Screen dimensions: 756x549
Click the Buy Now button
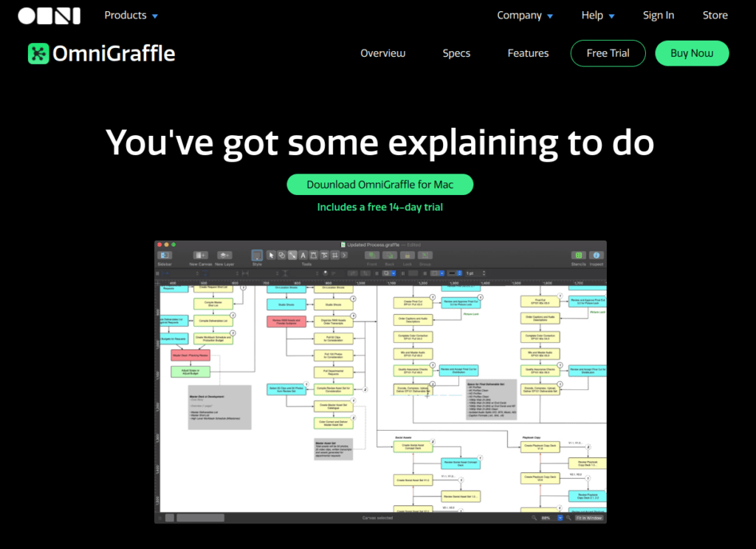[691, 53]
